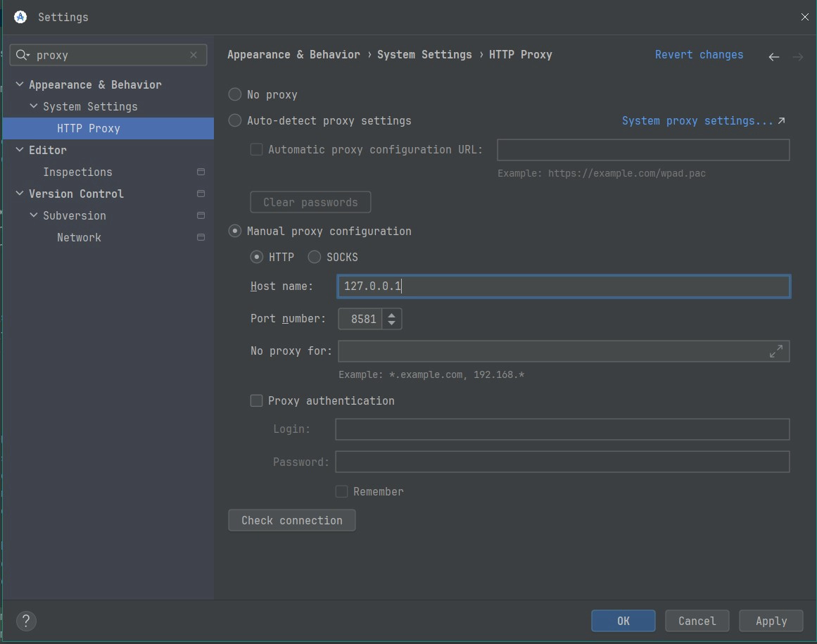Collapse the Editor section
This screenshot has height=644, width=817.
click(x=19, y=149)
